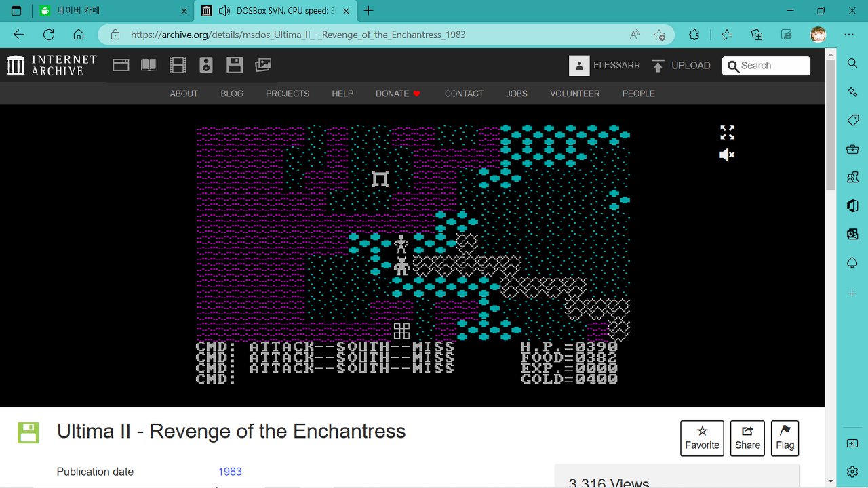868x488 pixels.
Task: Click inside the Ultima II game screen
Action: 413,254
